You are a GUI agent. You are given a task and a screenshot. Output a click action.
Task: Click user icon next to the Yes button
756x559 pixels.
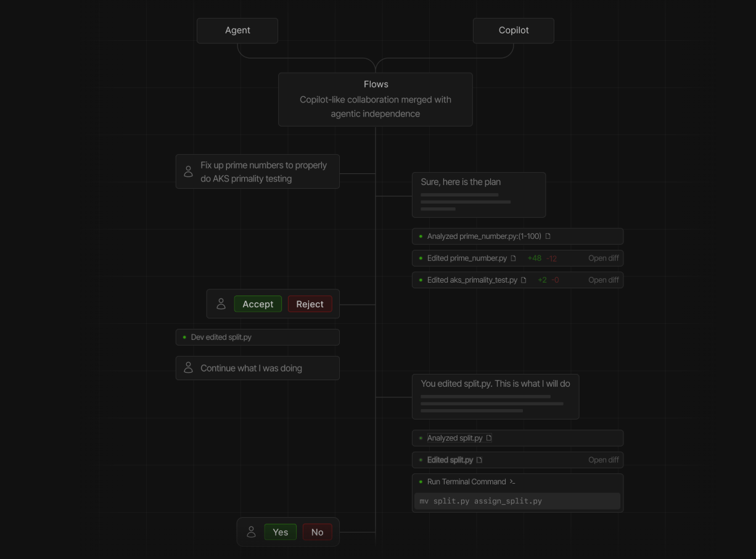[x=251, y=532]
